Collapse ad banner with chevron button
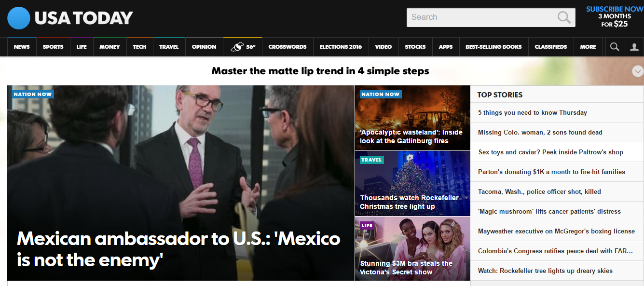 pyautogui.click(x=638, y=71)
